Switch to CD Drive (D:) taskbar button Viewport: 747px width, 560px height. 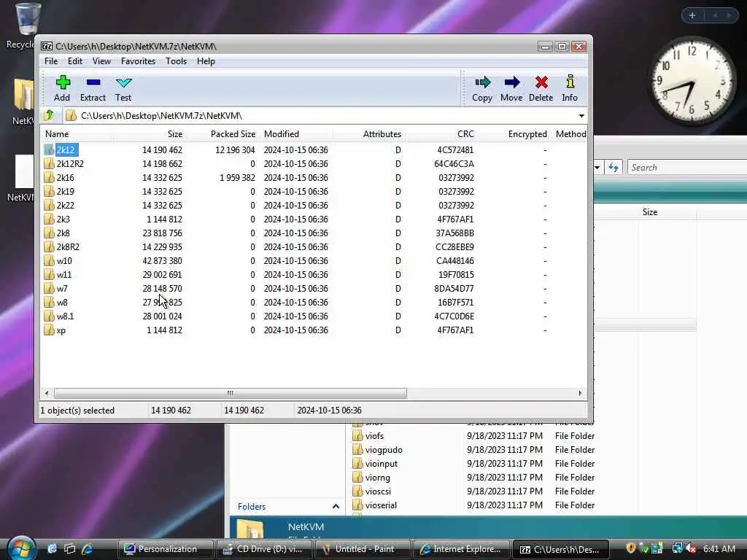(x=264, y=549)
